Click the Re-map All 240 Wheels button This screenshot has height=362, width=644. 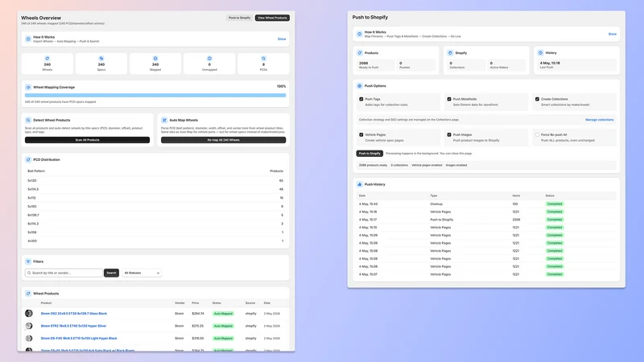click(x=224, y=140)
